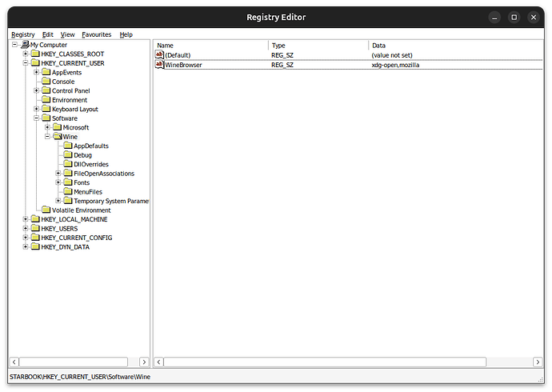552x392 pixels.
Task: Open the Edit menu
Action: pos(48,34)
